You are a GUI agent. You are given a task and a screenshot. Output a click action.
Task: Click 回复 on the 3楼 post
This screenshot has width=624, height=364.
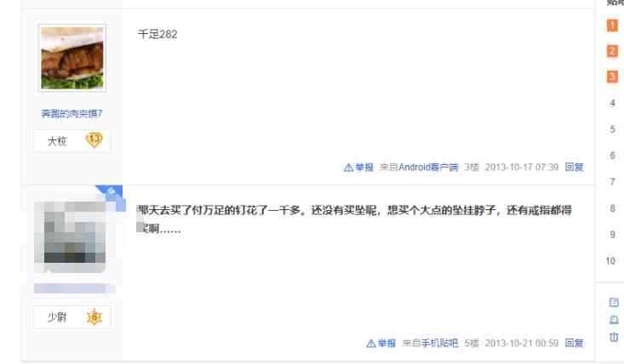(x=574, y=167)
